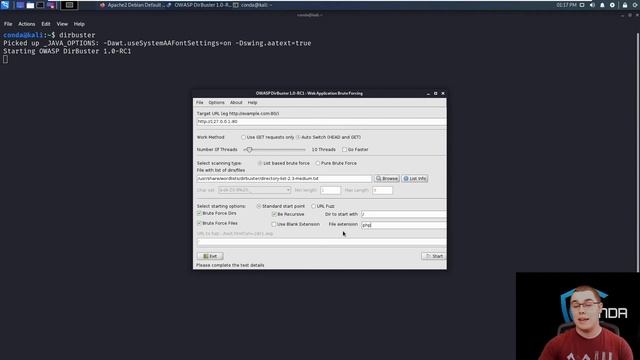
Task: Open the volume tray icon
Action: coord(592,5)
